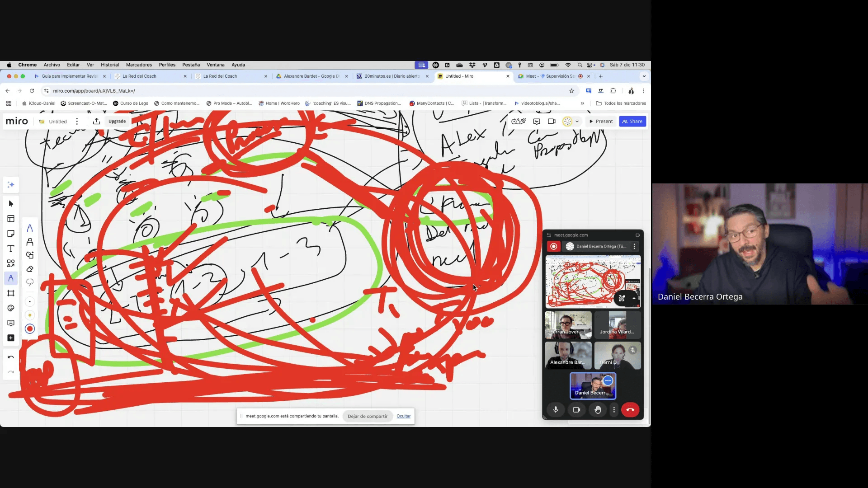
Task: Open Miro AI sparkle assistant
Action: point(11,185)
